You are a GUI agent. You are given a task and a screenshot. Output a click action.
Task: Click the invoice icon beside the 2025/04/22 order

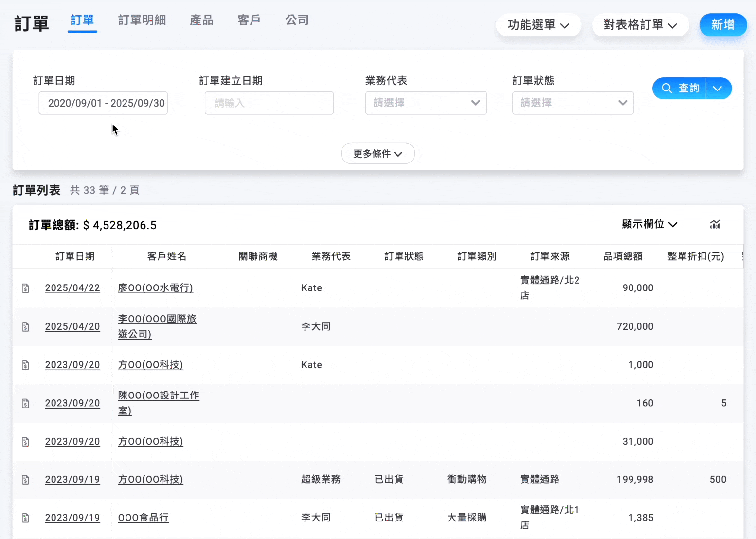(x=26, y=287)
